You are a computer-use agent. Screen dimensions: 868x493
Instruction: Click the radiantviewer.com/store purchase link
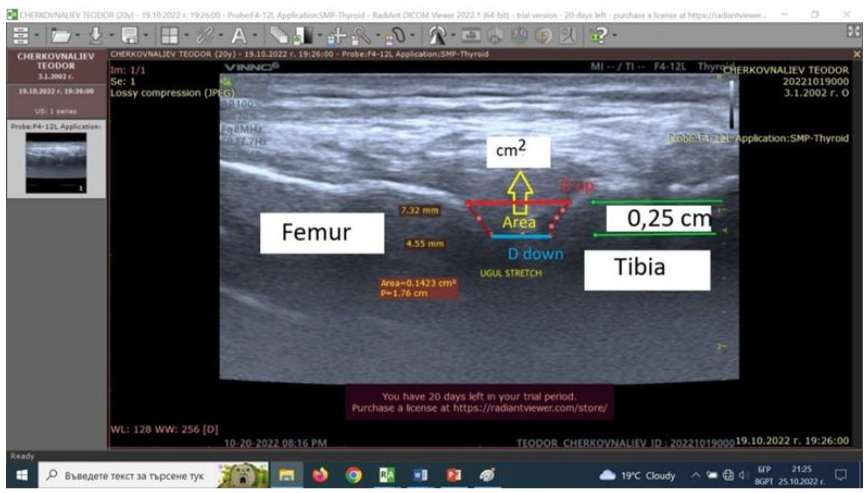tap(530, 408)
